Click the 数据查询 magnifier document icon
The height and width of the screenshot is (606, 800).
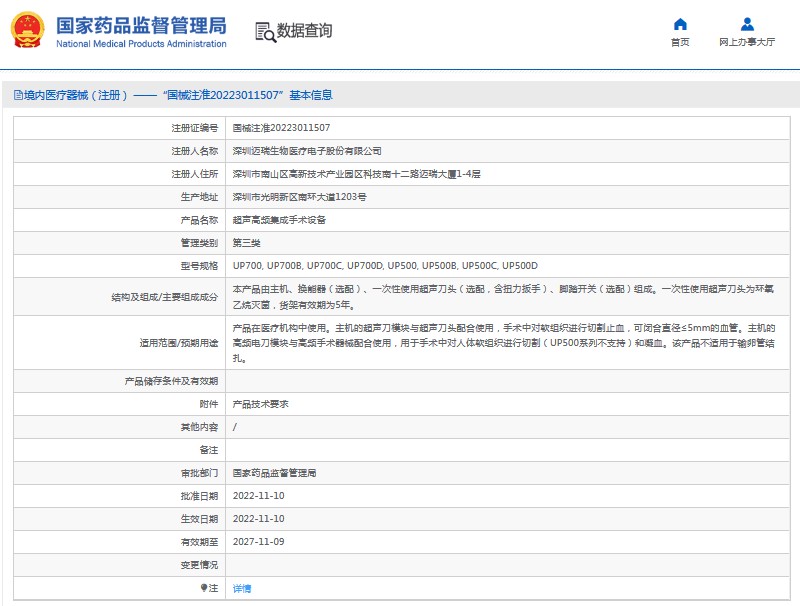pos(264,32)
